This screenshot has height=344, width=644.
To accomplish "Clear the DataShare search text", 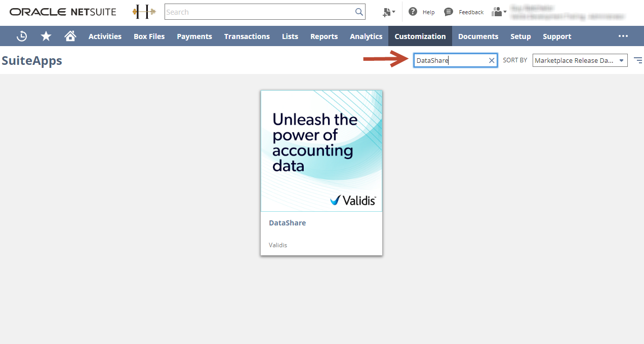I will pos(492,60).
